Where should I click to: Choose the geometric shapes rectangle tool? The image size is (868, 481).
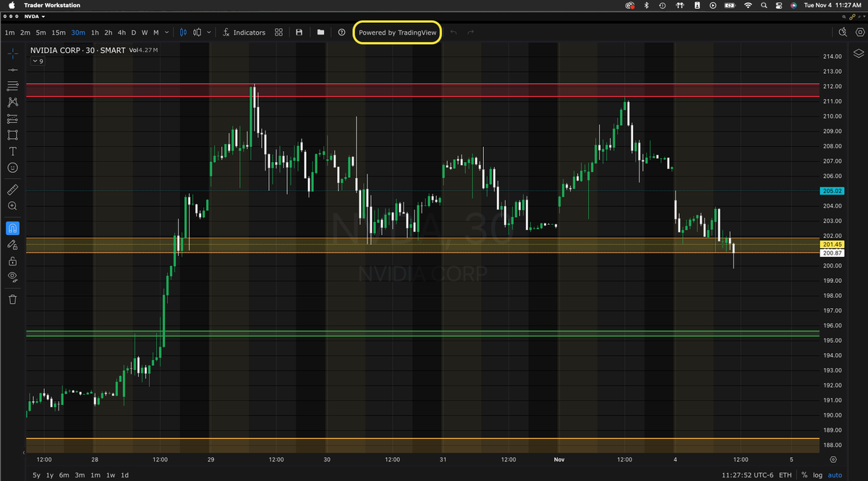pos(12,135)
